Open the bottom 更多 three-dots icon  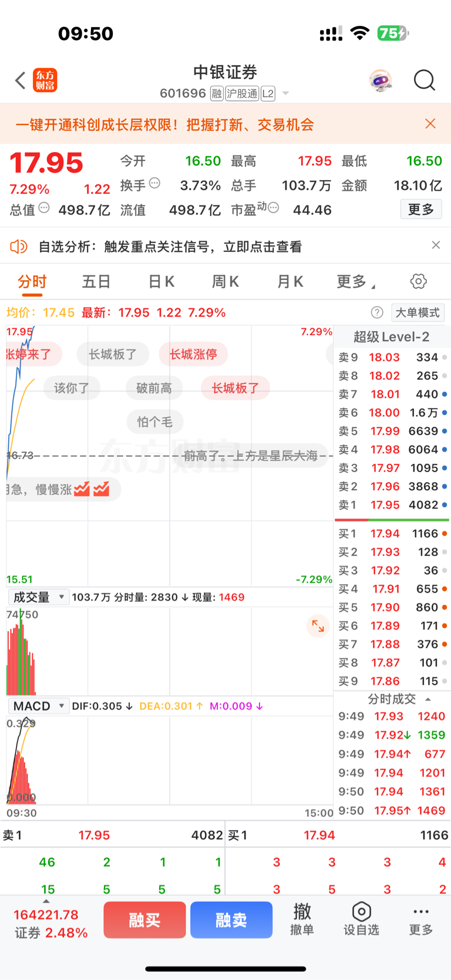421,919
